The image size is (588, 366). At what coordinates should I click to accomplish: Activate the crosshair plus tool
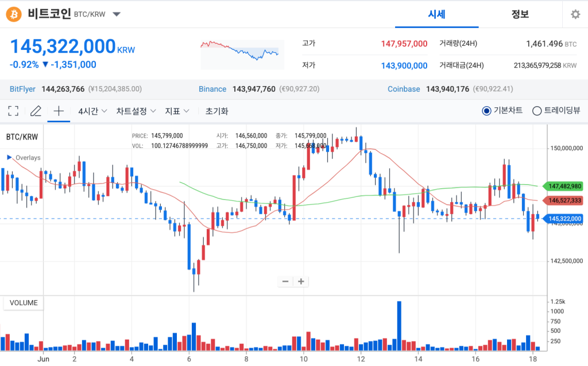(59, 111)
